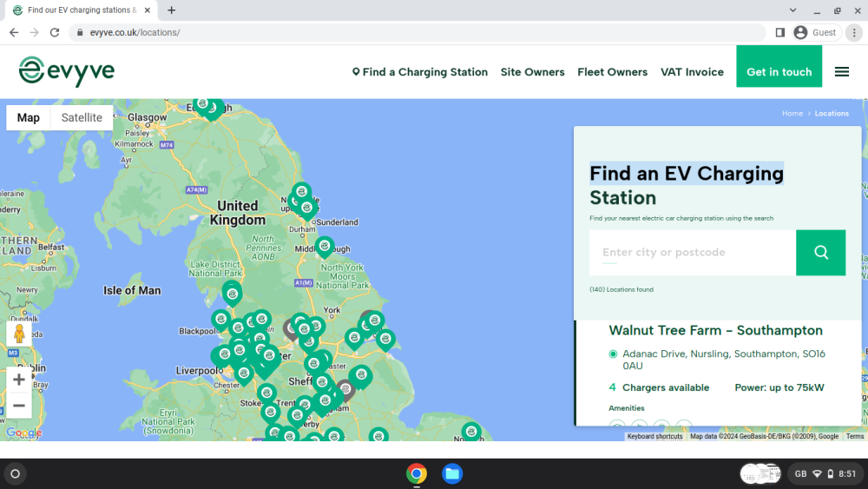Click the evyve logo
The image size is (868, 489).
click(67, 71)
